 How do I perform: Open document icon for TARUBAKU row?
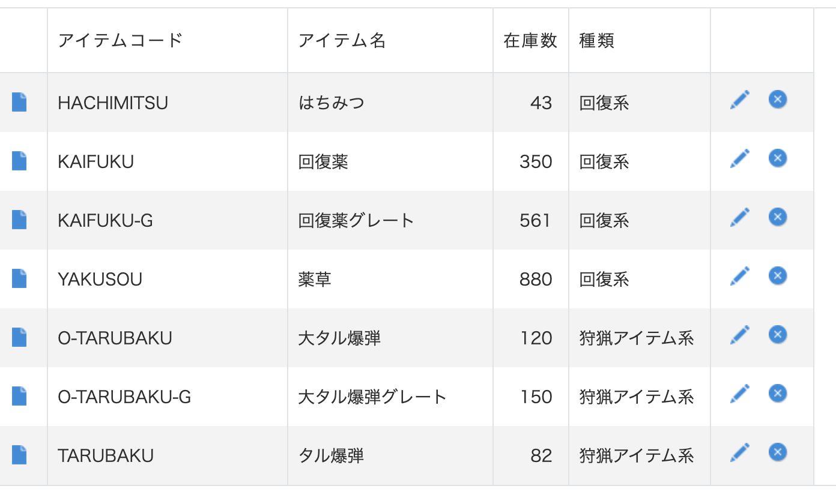19,455
